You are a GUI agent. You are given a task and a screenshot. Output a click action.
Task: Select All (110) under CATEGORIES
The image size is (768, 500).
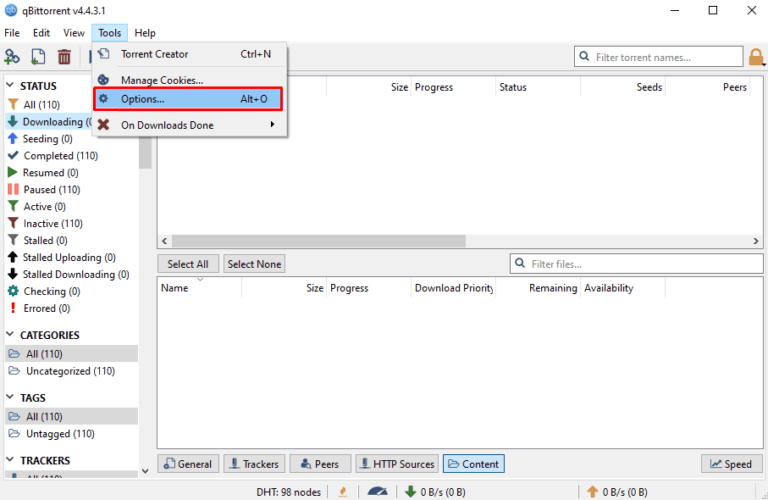coord(72,354)
